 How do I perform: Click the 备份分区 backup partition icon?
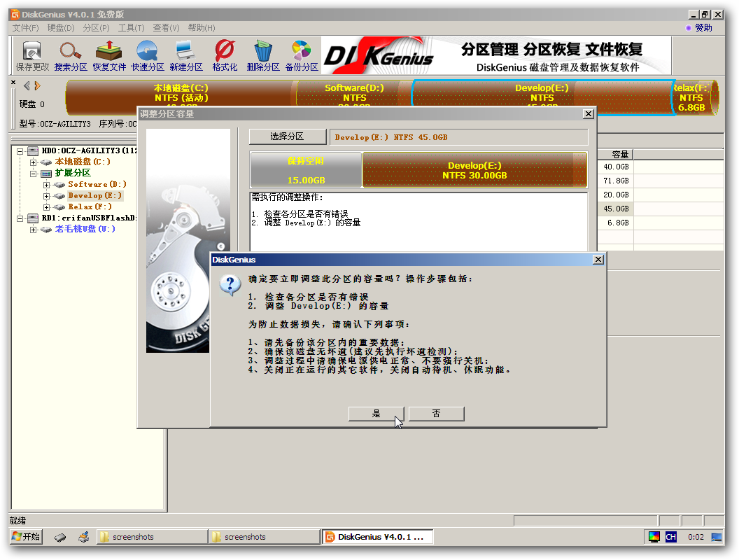302,56
